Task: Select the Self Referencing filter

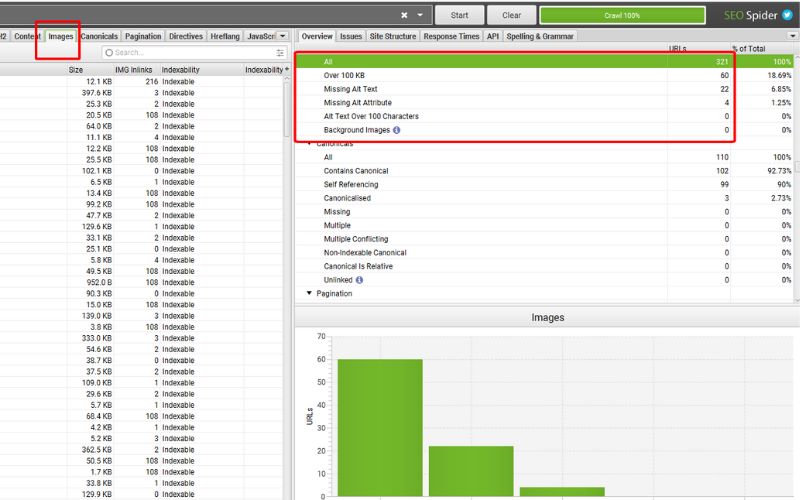Action: (x=544, y=185)
